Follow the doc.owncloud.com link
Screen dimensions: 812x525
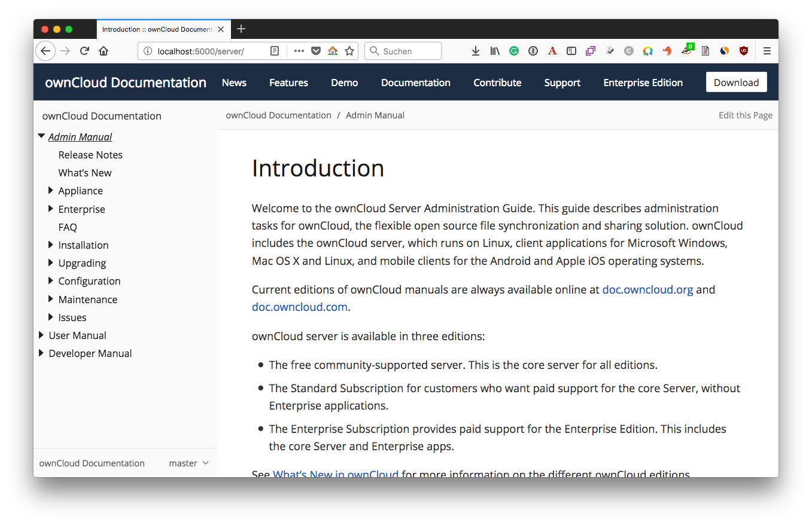click(300, 307)
